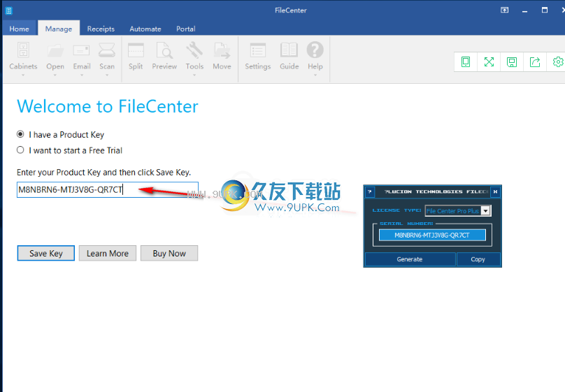Click the green tablet screenshot icon
The image size is (565, 392).
point(466,62)
